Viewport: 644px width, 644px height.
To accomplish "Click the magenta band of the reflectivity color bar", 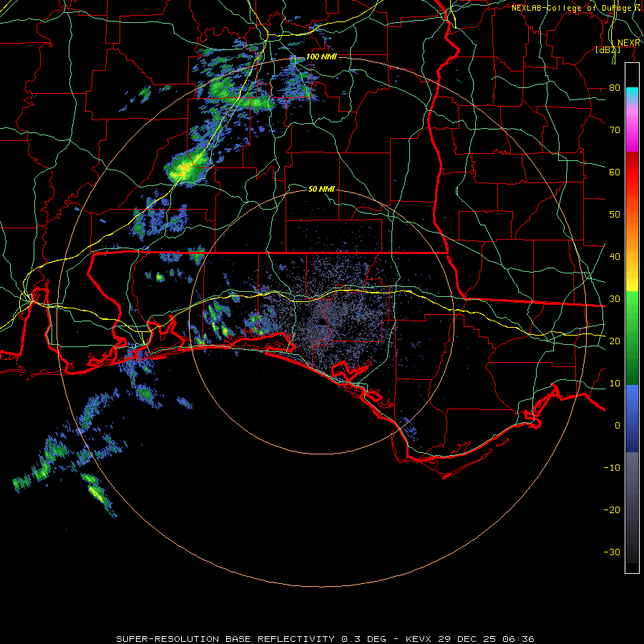I will click(632, 132).
